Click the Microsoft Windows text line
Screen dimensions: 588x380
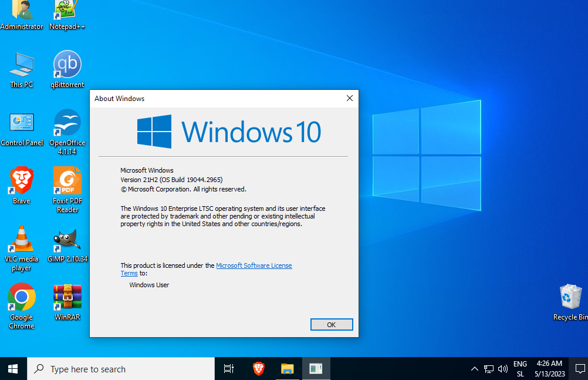[x=147, y=170]
